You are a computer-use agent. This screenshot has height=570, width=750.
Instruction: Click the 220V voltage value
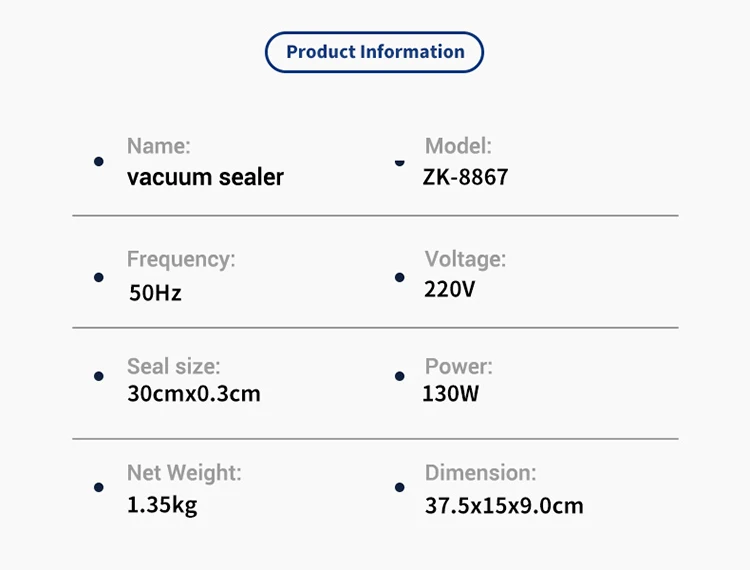(x=450, y=290)
